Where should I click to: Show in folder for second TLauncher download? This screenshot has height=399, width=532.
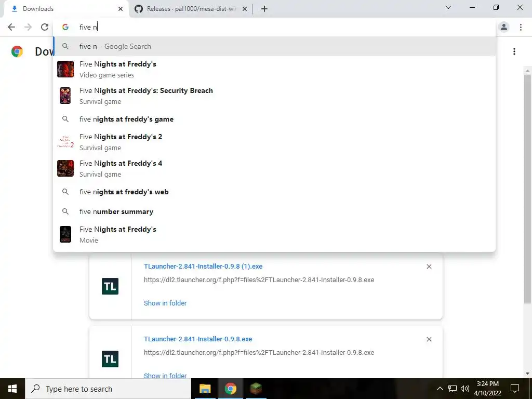pos(165,375)
